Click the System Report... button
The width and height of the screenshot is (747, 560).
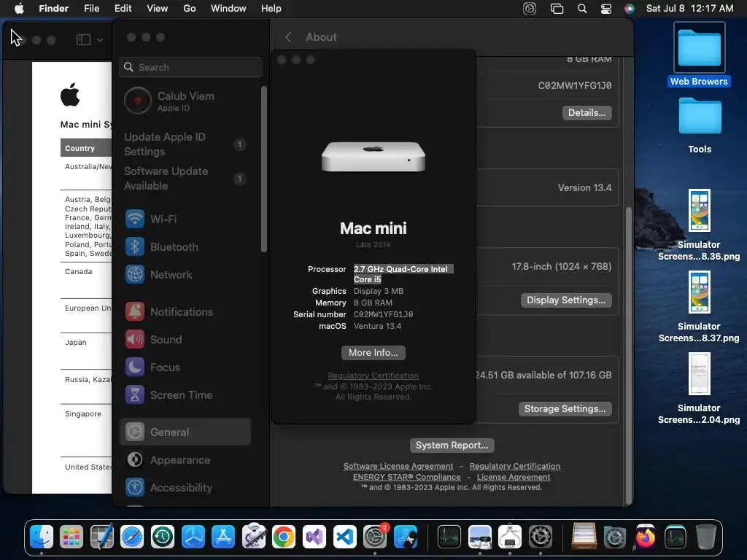[452, 446]
